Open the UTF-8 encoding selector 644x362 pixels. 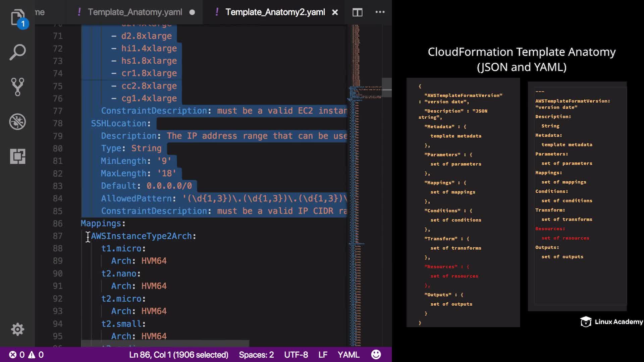click(296, 355)
